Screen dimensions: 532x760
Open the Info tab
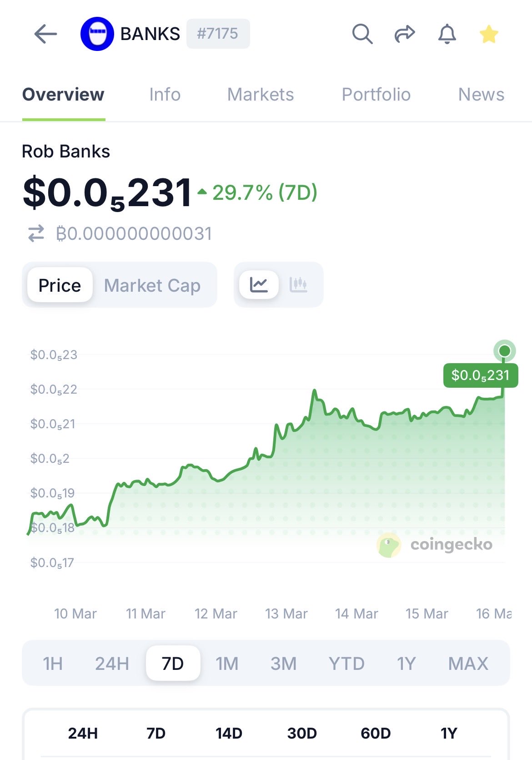pos(165,95)
